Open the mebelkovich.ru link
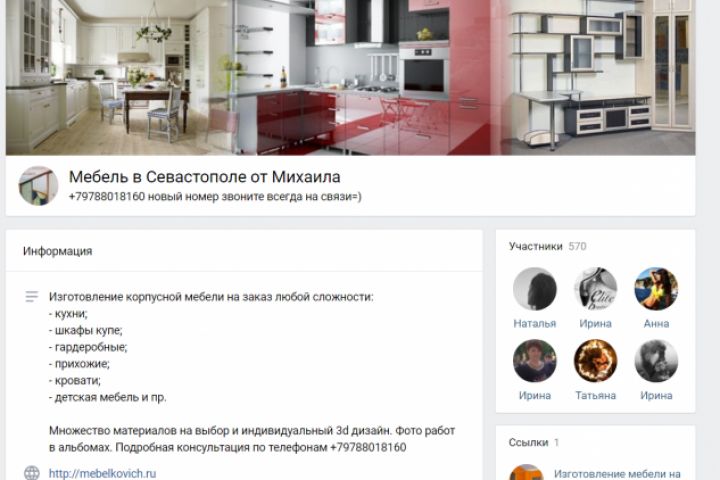Image resolution: width=720 pixels, height=480 pixels. click(102, 474)
